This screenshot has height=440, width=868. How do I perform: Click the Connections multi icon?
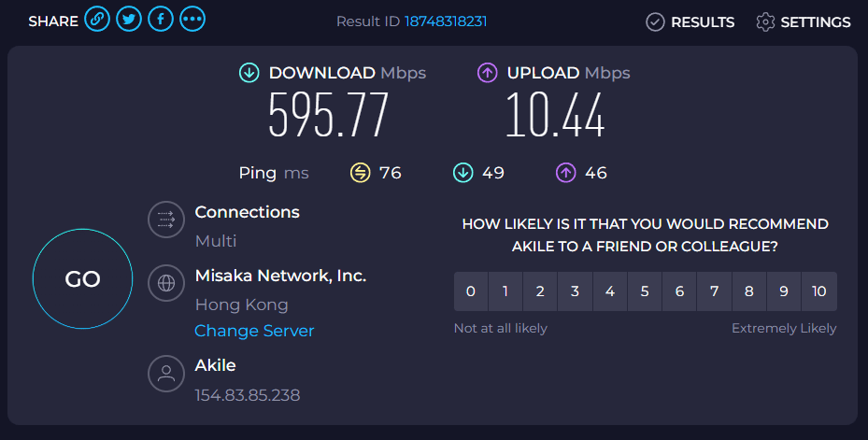(166, 220)
